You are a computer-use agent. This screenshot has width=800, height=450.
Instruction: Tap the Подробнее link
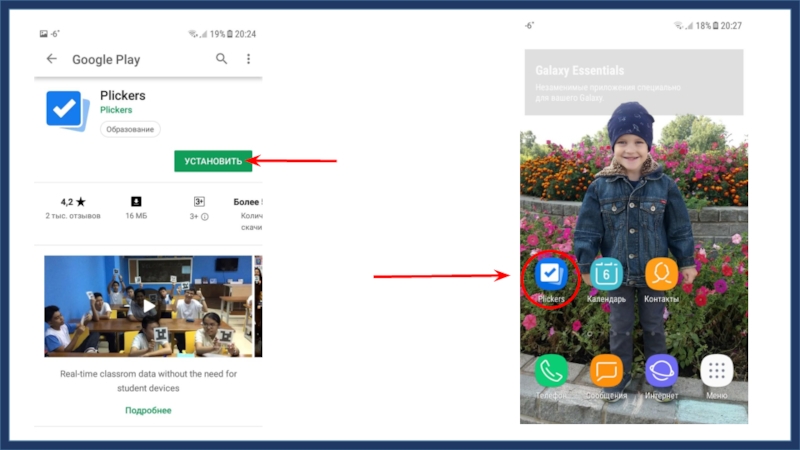point(148,410)
